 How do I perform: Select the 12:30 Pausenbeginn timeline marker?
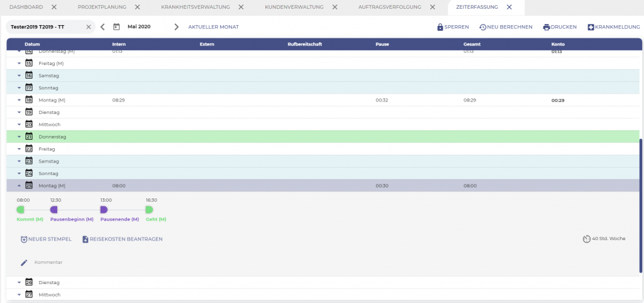pos(54,209)
